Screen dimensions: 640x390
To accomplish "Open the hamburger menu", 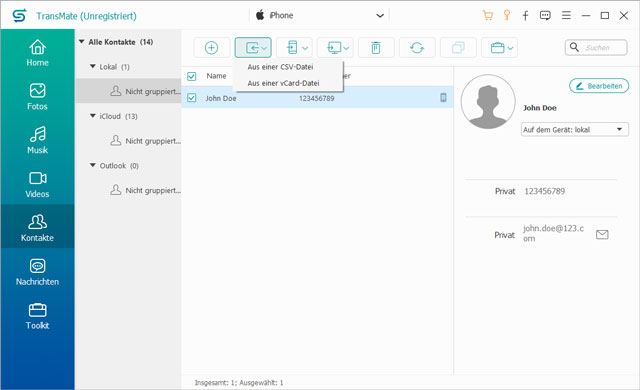I will point(566,16).
